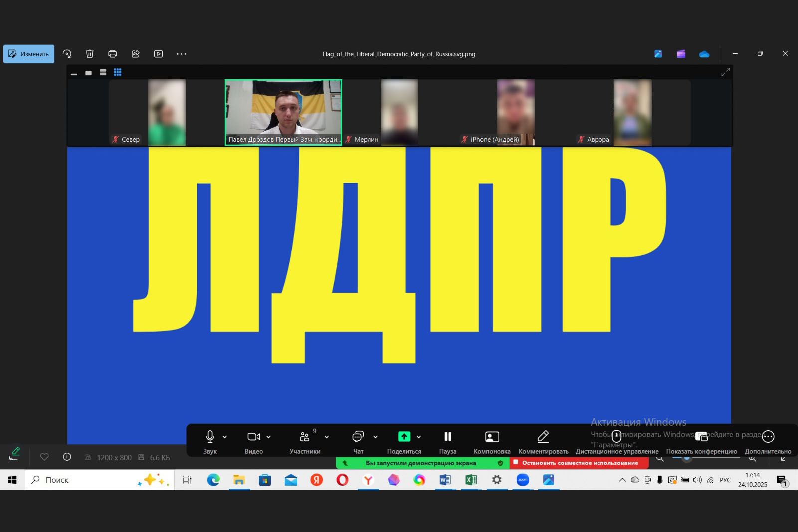Click the delete trash icon in Photos
Screen dimensions: 798x532
(90, 54)
